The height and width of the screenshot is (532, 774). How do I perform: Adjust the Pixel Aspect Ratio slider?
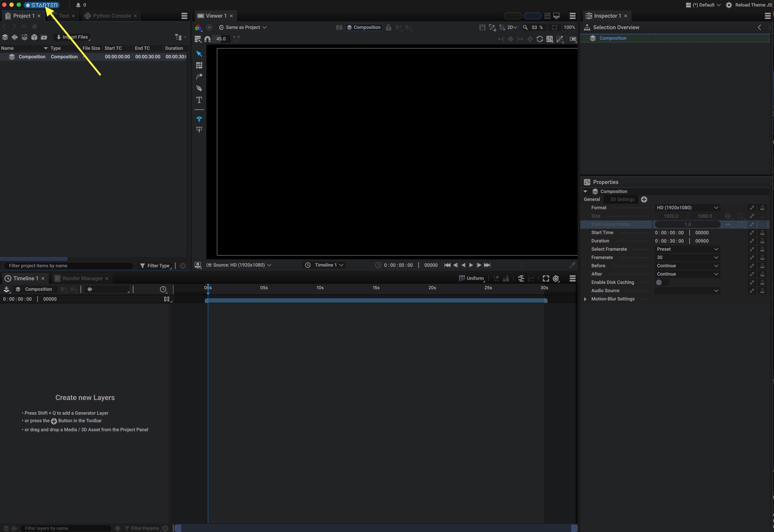click(x=687, y=224)
